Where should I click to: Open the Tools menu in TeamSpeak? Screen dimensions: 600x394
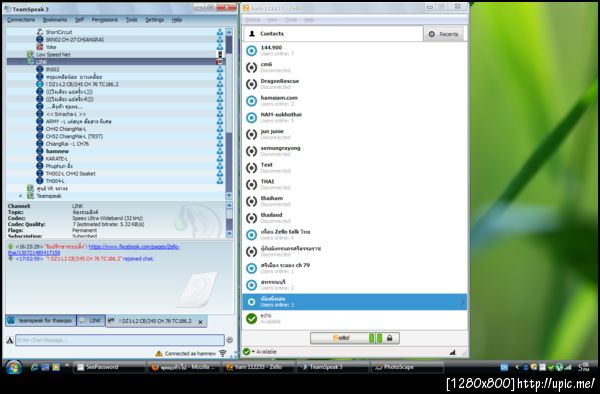(132, 20)
